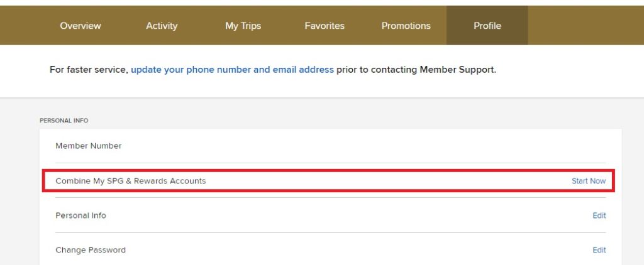This screenshot has width=644, height=265.
Task: Click the 'Member Support' text in the notice
Action: coord(464,70)
